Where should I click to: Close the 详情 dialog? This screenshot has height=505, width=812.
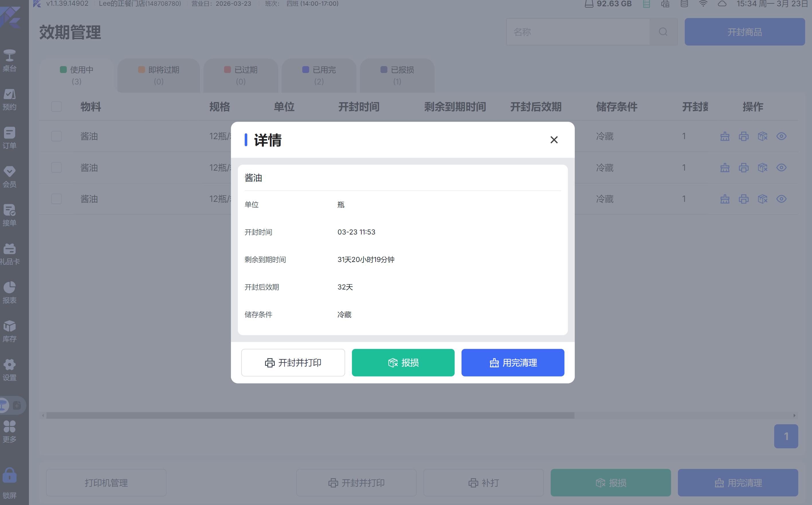(x=554, y=140)
